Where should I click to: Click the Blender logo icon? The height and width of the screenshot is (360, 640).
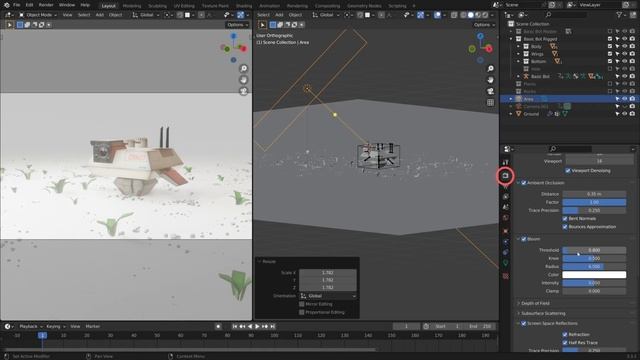7,5
